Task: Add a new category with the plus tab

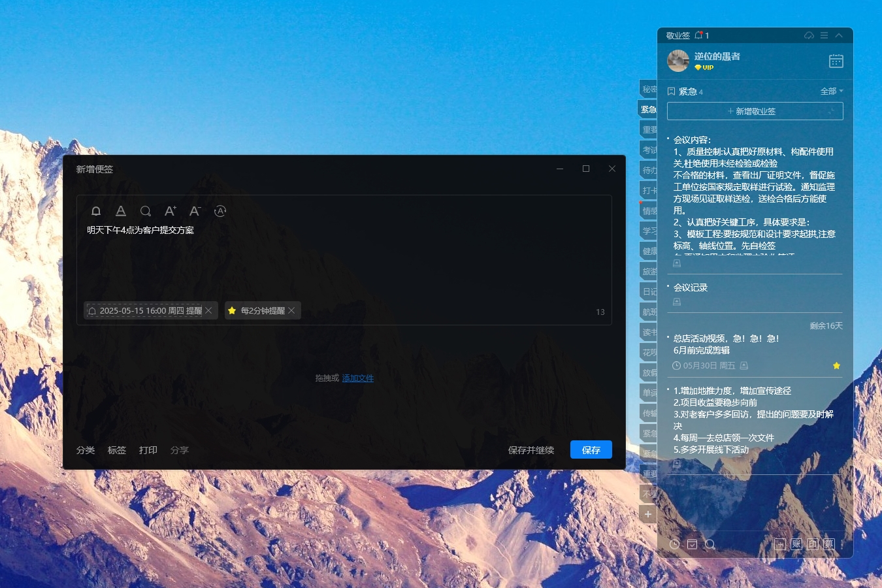Action: tap(648, 514)
